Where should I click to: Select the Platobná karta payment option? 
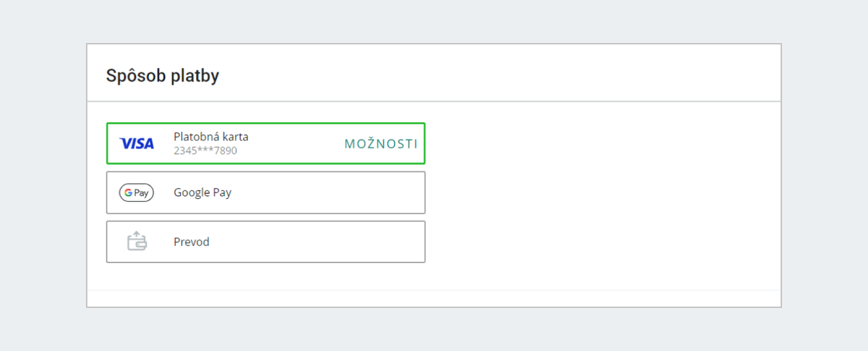(x=265, y=143)
